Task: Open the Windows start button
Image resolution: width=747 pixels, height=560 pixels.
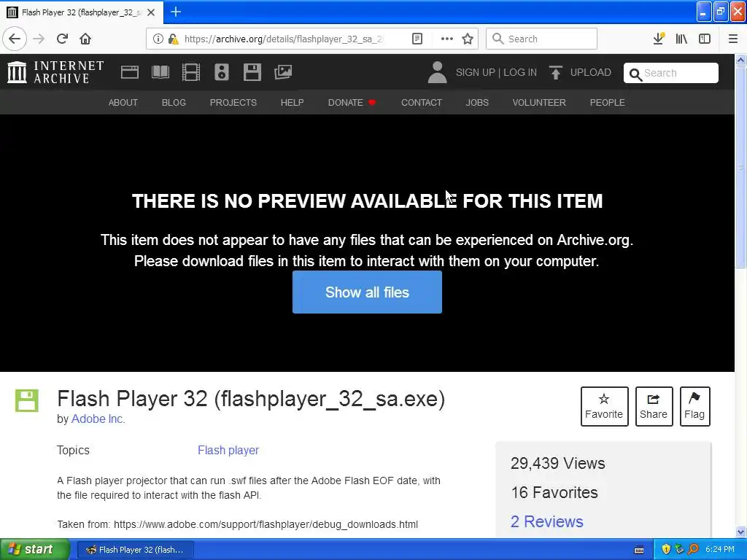Action: click(35, 549)
